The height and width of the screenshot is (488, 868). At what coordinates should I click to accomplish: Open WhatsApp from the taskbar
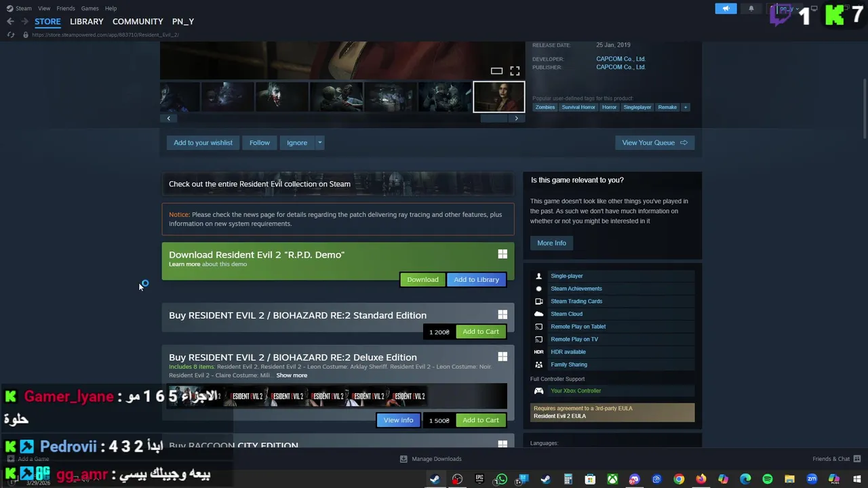pos(501,479)
